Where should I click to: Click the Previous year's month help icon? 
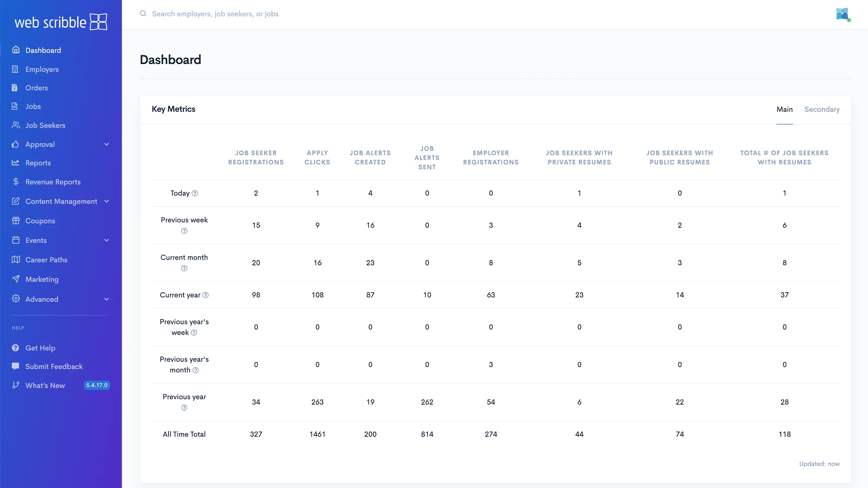point(196,370)
